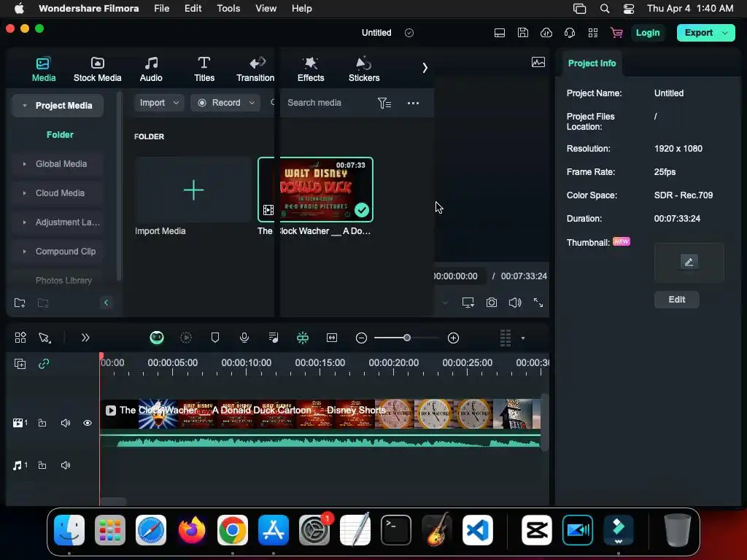Open the apps grid icon in title bar
Image resolution: width=747 pixels, height=560 pixels.
(593, 33)
